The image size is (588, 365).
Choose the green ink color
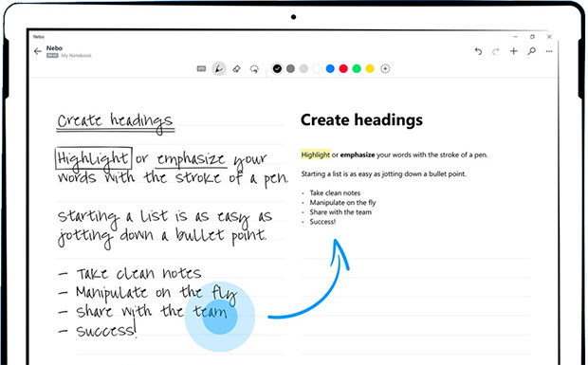[x=357, y=68]
